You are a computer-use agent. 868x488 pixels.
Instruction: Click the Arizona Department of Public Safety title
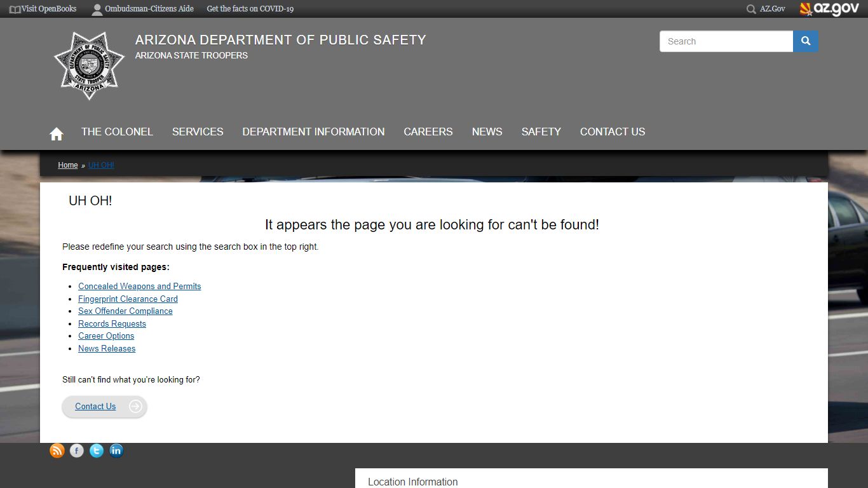(280, 40)
